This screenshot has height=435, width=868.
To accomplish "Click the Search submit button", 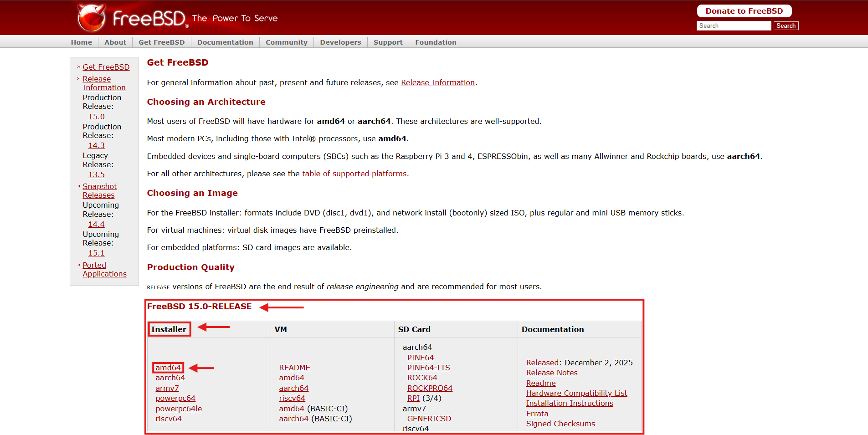I will pyautogui.click(x=786, y=26).
